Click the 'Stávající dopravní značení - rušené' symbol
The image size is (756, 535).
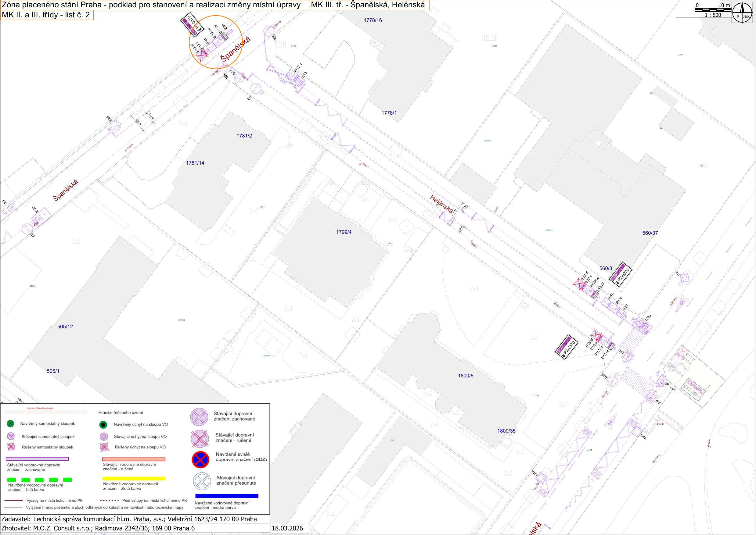pyautogui.click(x=200, y=438)
